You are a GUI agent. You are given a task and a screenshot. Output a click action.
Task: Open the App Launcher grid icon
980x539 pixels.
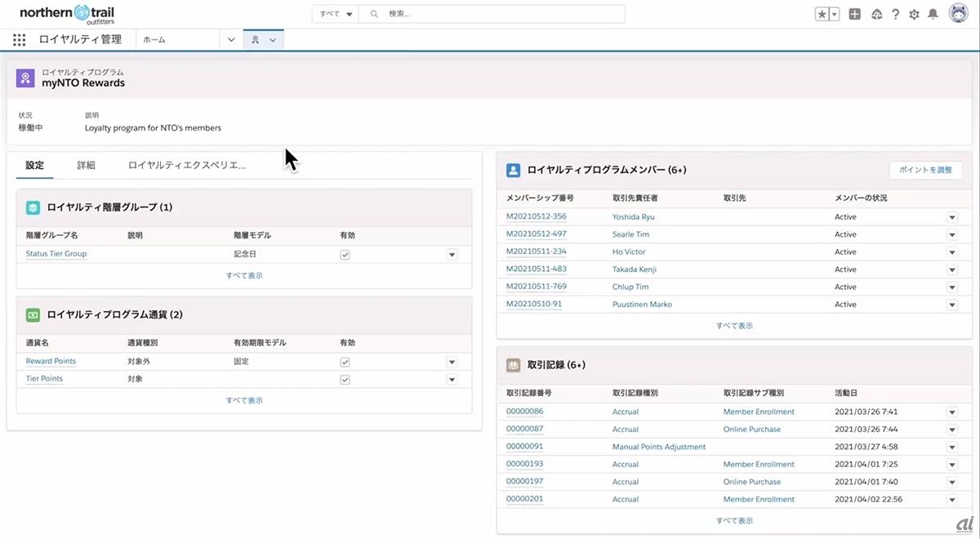[20, 40]
